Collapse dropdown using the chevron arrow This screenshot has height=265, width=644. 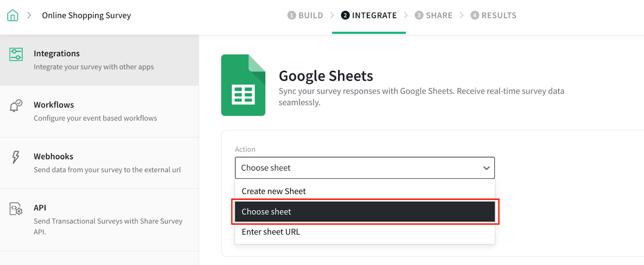pos(486,168)
